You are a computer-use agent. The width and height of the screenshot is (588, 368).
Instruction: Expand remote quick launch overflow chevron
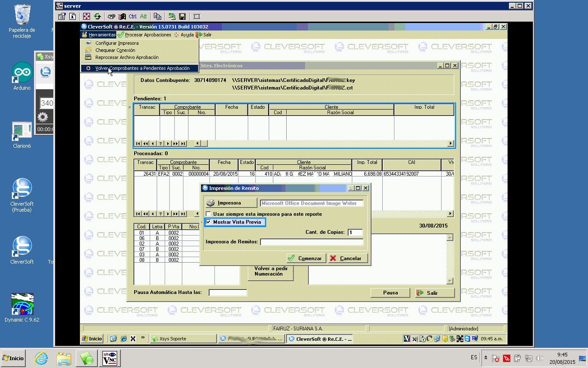tap(143, 338)
